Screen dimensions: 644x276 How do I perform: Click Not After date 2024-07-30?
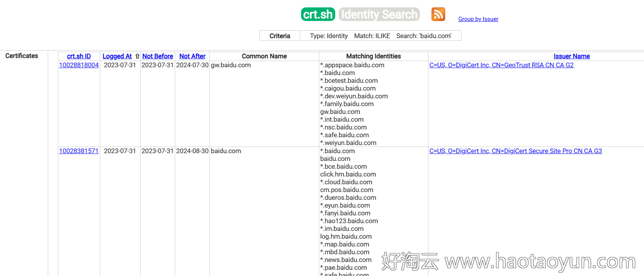click(192, 65)
